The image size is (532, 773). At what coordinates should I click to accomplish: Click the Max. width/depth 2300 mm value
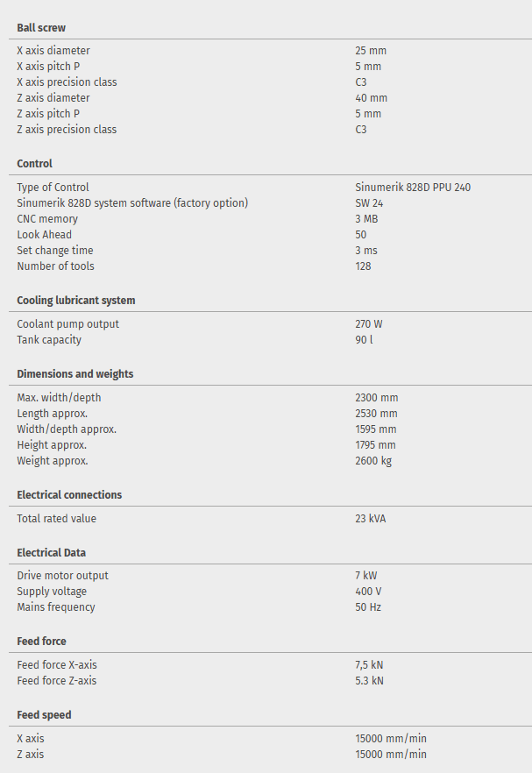click(x=376, y=398)
